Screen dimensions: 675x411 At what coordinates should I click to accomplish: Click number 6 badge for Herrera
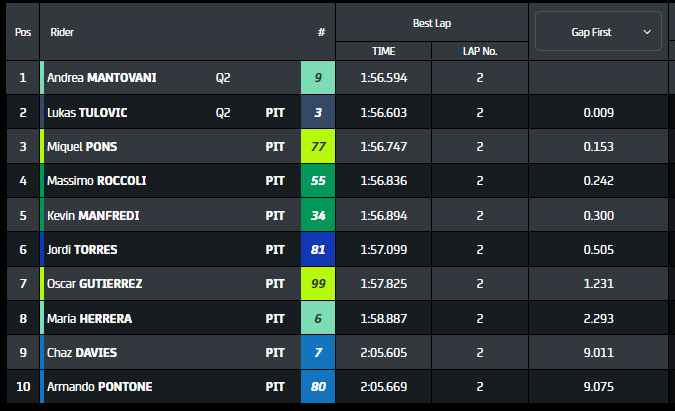[317, 318]
